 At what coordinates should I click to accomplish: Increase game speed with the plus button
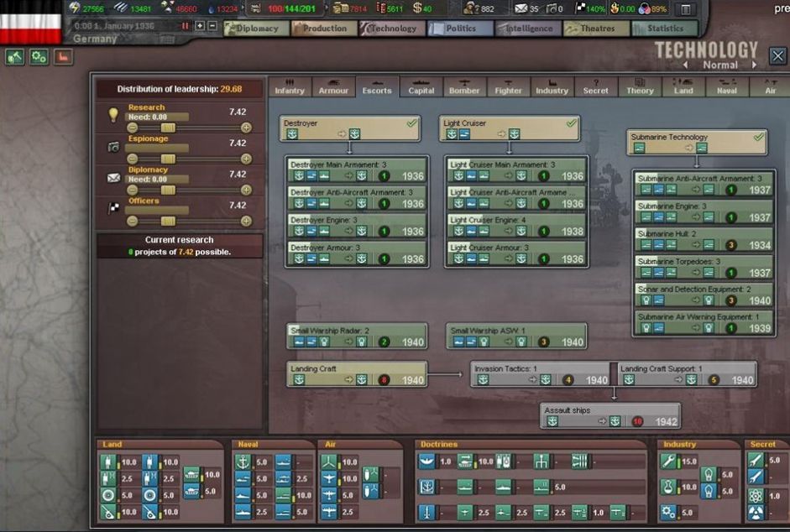200,26
